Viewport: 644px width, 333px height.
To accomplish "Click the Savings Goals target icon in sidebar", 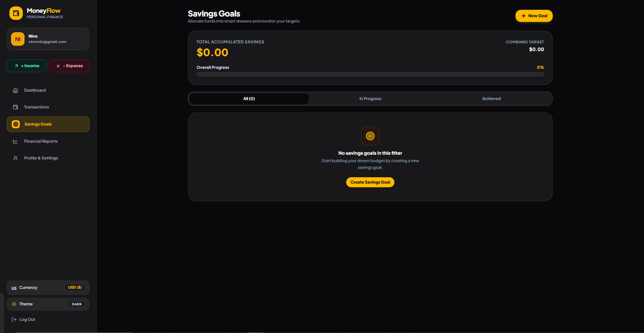I will tap(16, 124).
